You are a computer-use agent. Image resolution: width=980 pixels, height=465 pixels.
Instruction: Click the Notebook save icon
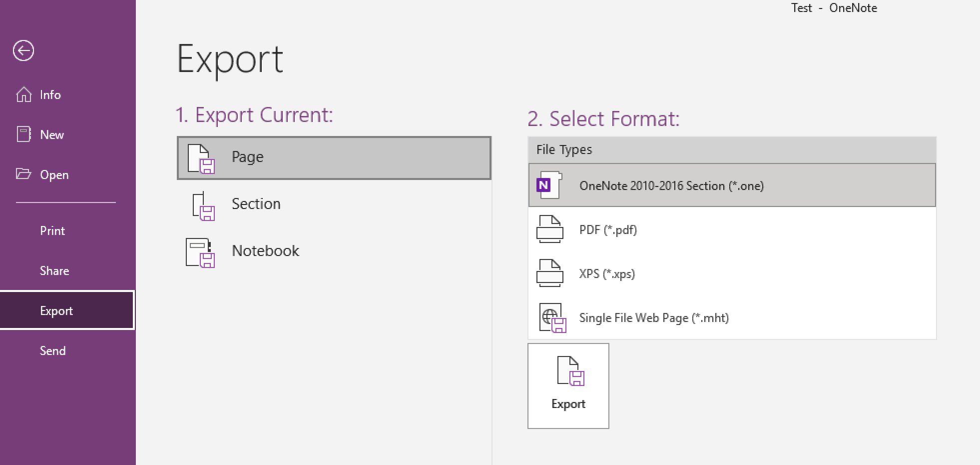coord(200,252)
